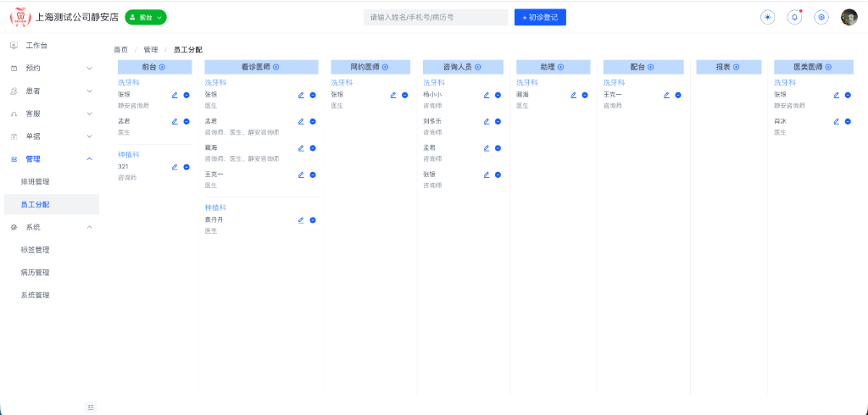The image size is (868, 415).
Task: Remove 杨小小 from the 咨询人员 column
Action: point(498,95)
